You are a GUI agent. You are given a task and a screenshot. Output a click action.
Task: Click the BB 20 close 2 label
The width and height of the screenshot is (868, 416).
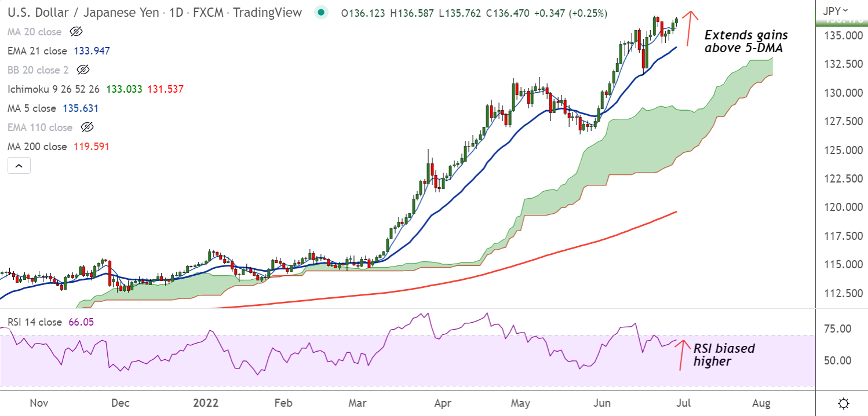point(38,70)
